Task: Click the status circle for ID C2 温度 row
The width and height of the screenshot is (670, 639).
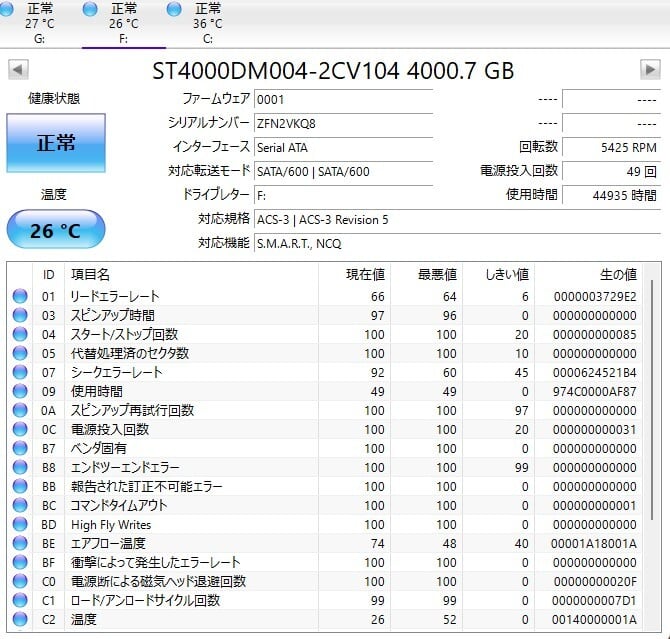Action: pyautogui.click(x=20, y=619)
